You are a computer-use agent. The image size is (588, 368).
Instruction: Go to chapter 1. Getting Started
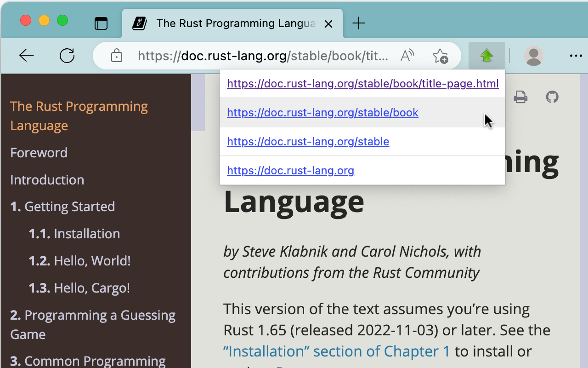coord(62,207)
